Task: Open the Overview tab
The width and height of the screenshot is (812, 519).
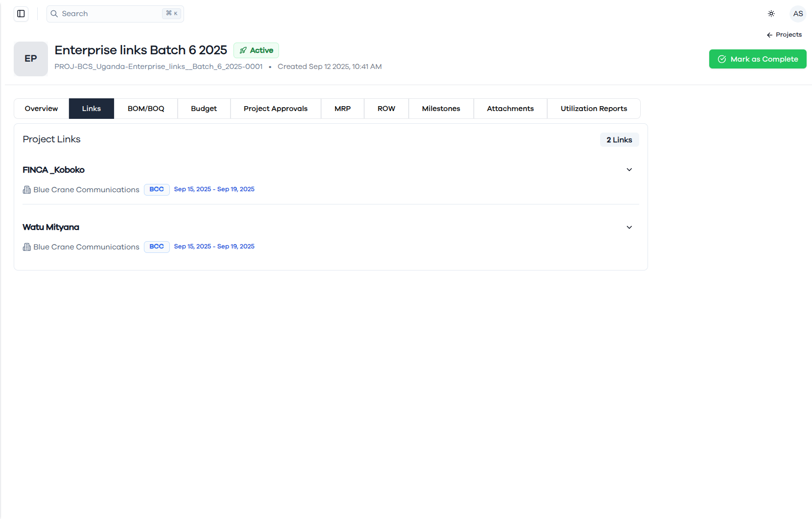Action: point(42,109)
